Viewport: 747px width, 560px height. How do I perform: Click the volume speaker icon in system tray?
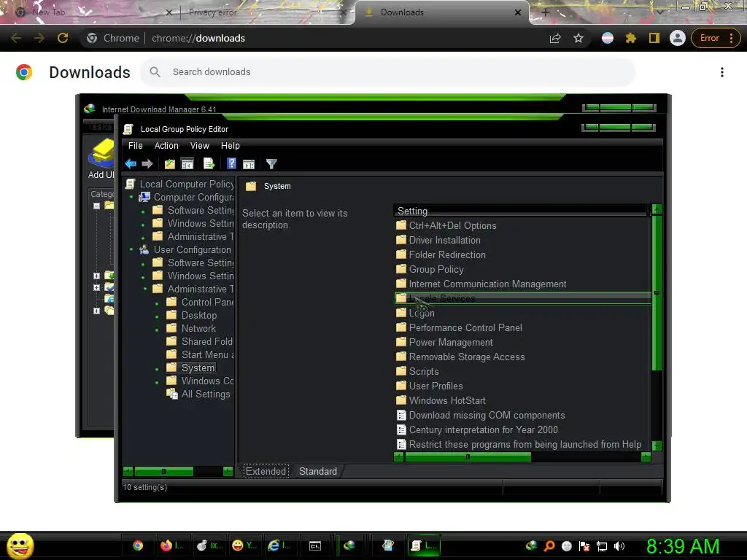click(x=619, y=546)
